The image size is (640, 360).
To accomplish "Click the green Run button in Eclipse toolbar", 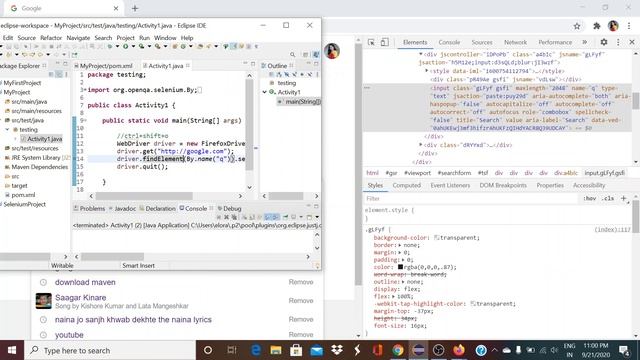I will click(126, 46).
